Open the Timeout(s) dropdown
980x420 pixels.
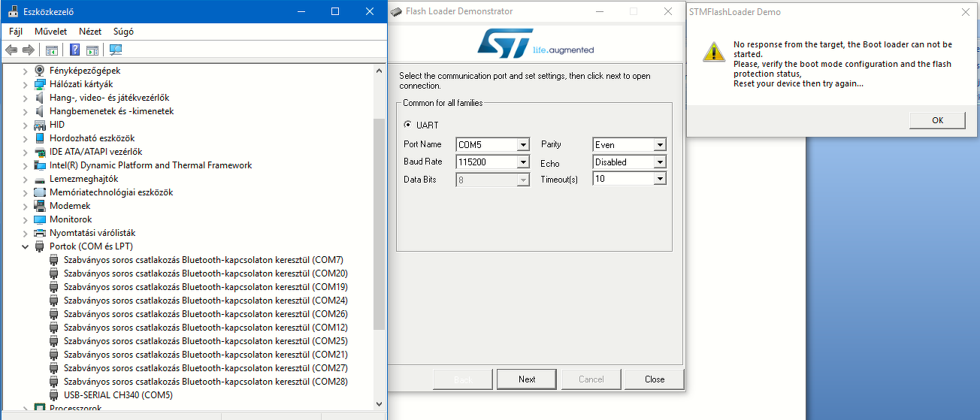point(660,179)
